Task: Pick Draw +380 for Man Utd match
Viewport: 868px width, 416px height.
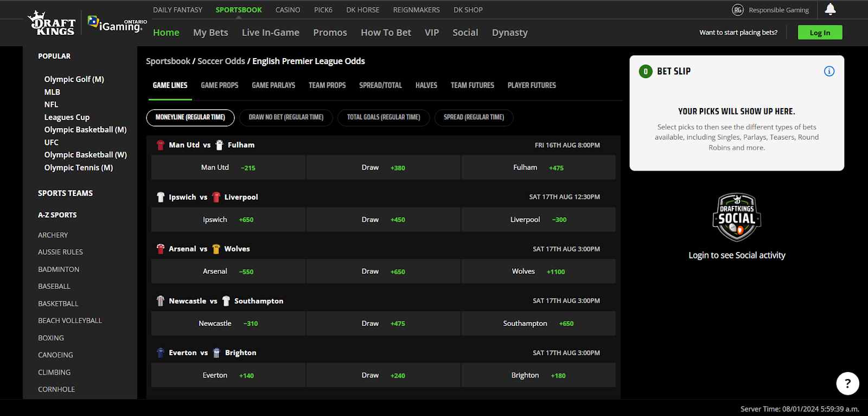Action: coord(384,167)
